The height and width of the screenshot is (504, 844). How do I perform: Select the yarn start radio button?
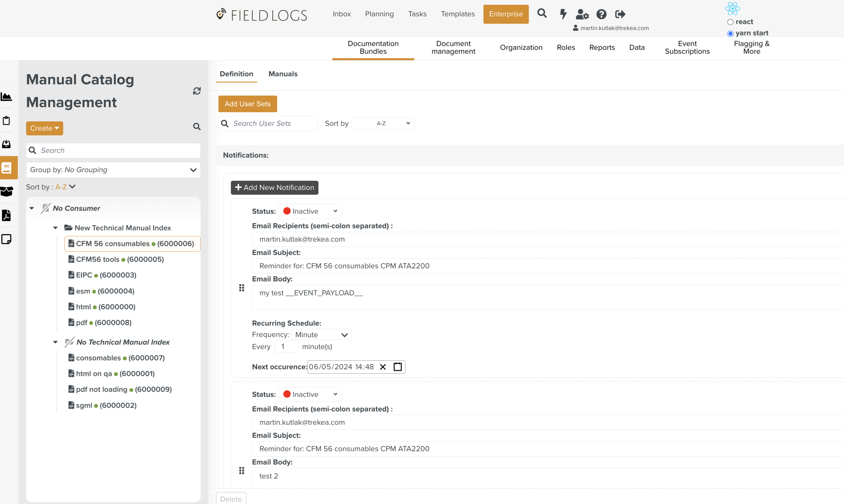pyautogui.click(x=730, y=33)
